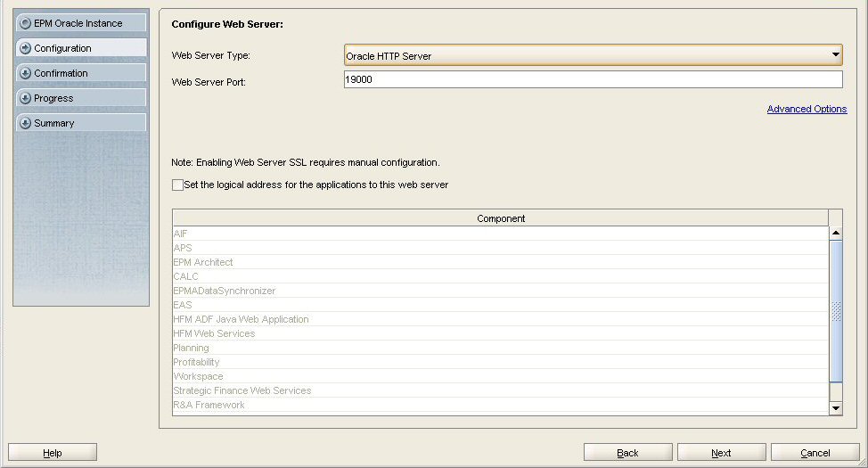Click the Help button
The width and height of the screenshot is (868, 468).
coord(53,453)
